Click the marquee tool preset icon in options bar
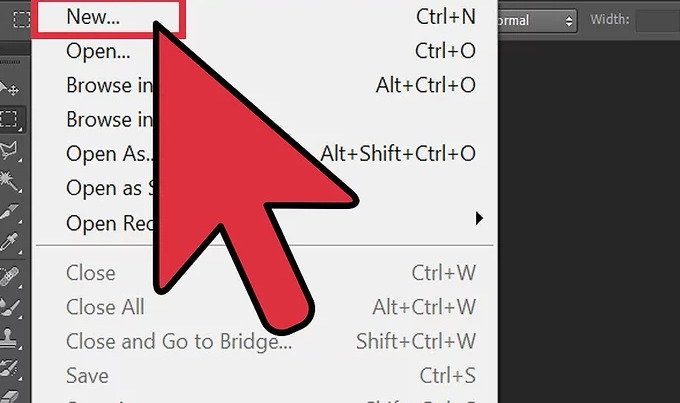 point(22,19)
